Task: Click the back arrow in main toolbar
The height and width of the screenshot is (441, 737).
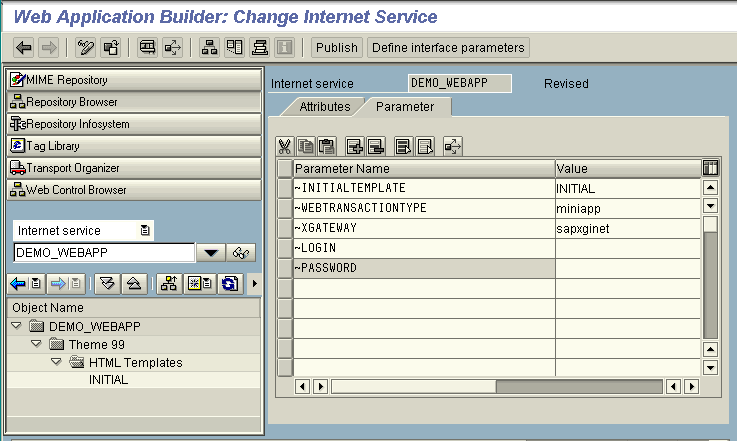Action: [24, 47]
